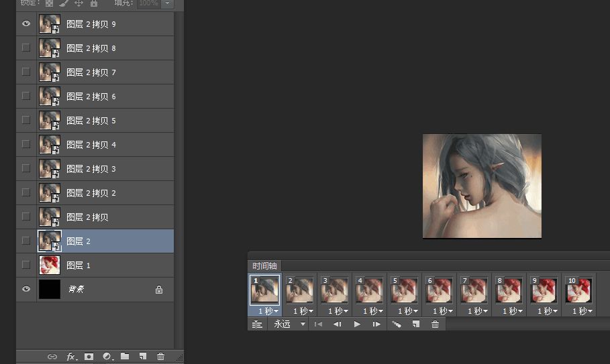This screenshot has height=364, width=610.
Task: Lock image pixels with the brush icon
Action: tap(64, 3)
